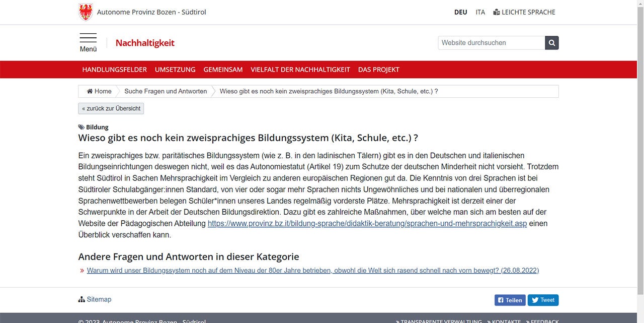
Task: Click the vertical page scrollbar
Action: click(640, 151)
